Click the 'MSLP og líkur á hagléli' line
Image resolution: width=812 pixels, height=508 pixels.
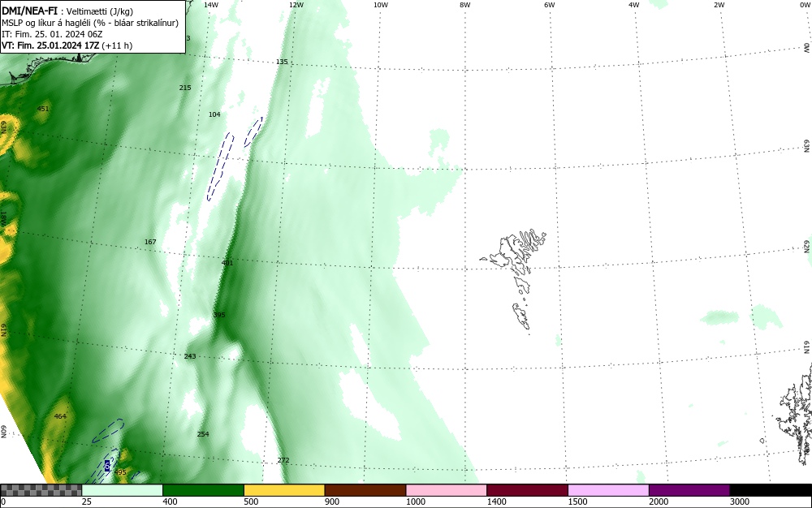(x=90, y=23)
